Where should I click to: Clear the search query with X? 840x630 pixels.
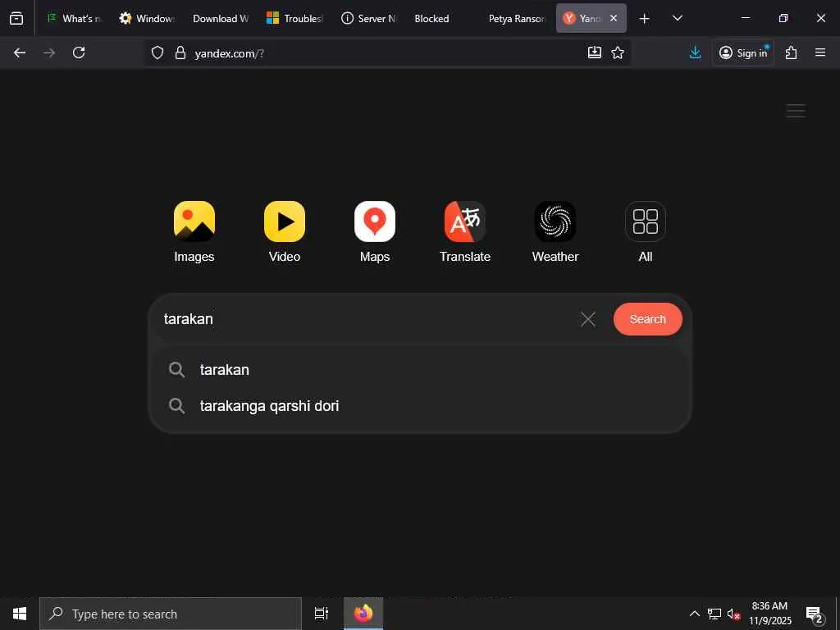pos(587,319)
